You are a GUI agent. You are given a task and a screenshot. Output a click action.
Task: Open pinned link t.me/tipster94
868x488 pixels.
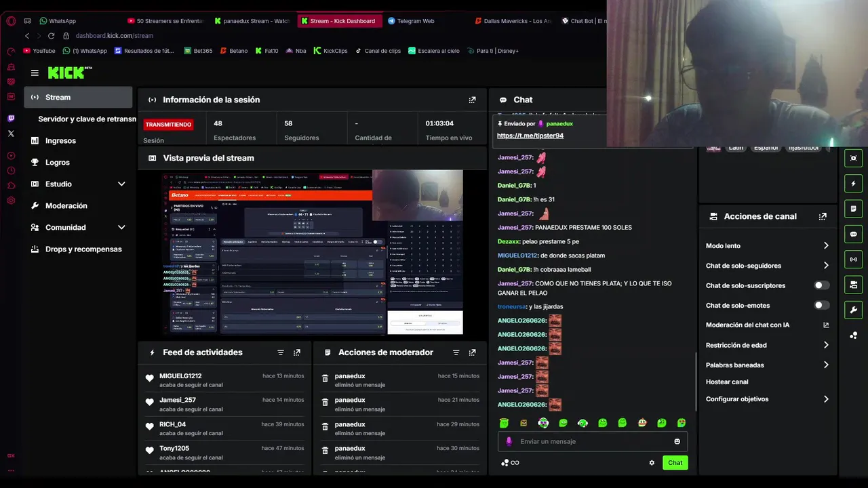tap(530, 136)
